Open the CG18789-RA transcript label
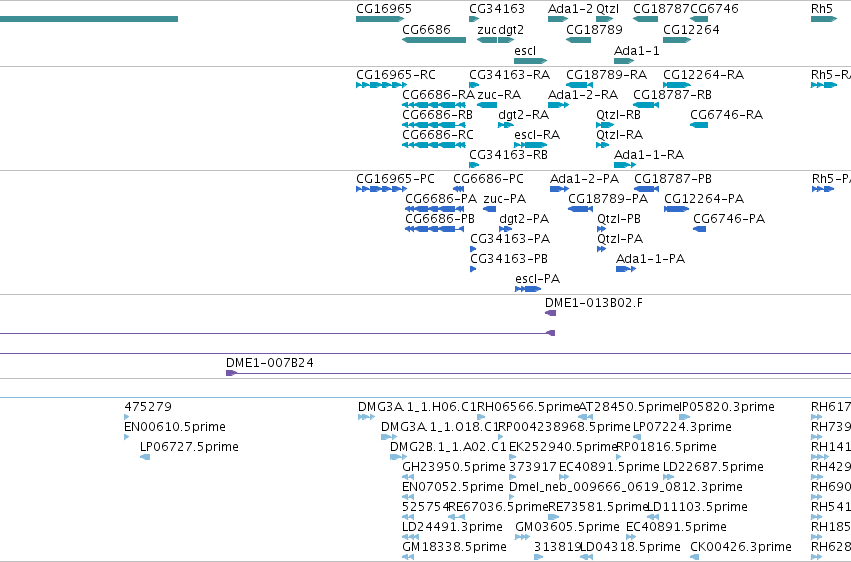 (606, 75)
